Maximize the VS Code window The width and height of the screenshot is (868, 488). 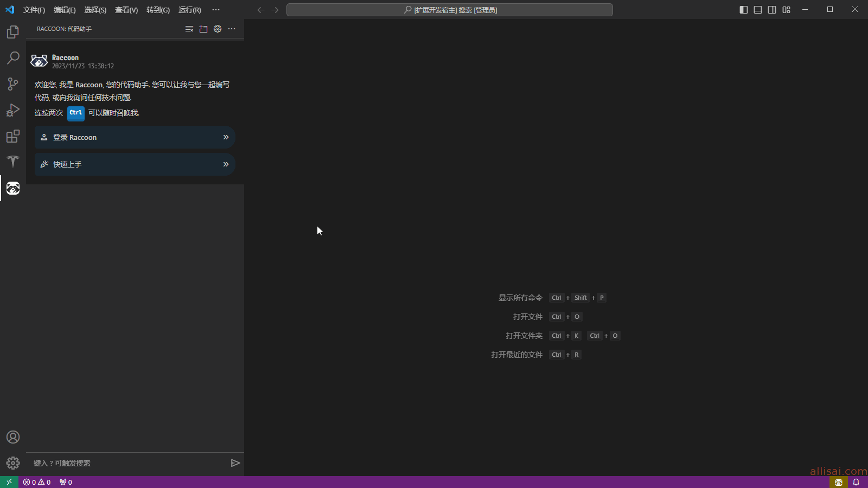click(830, 10)
